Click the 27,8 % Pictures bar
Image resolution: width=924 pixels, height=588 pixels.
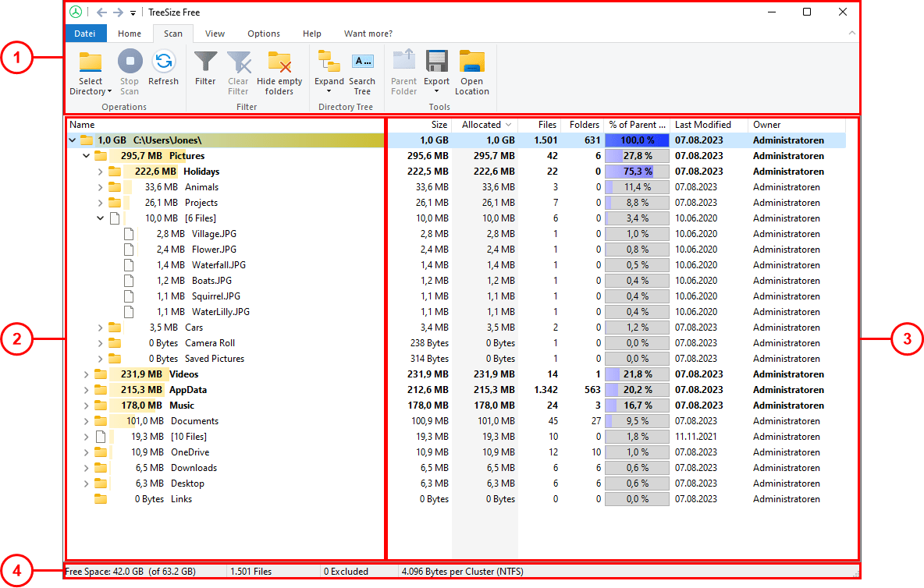[x=637, y=156]
